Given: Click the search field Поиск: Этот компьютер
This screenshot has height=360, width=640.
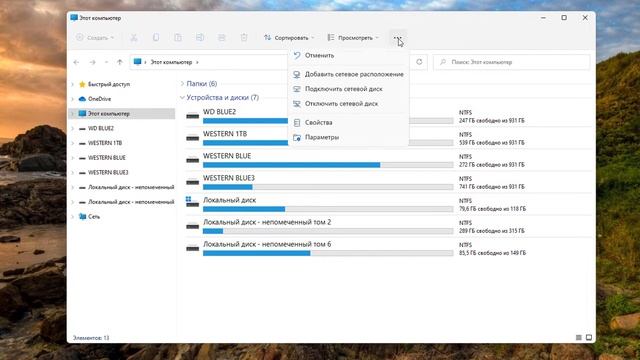Looking at the screenshot, I should (x=511, y=62).
